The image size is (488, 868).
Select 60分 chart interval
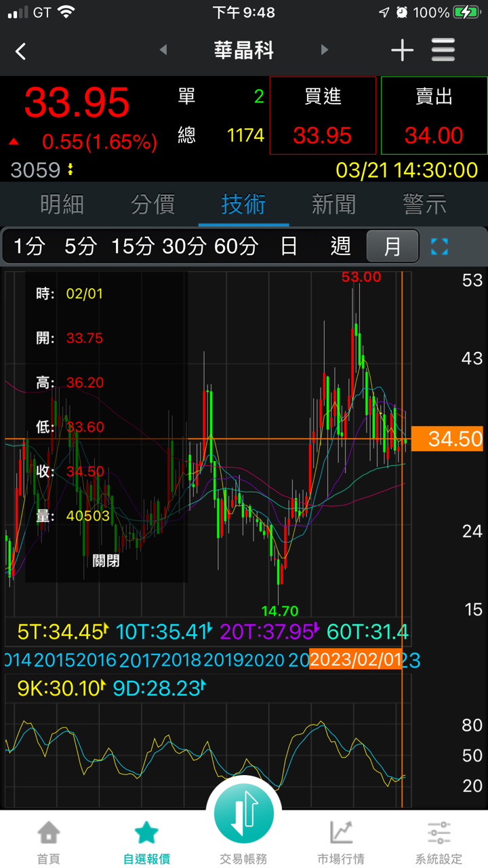pyautogui.click(x=236, y=246)
